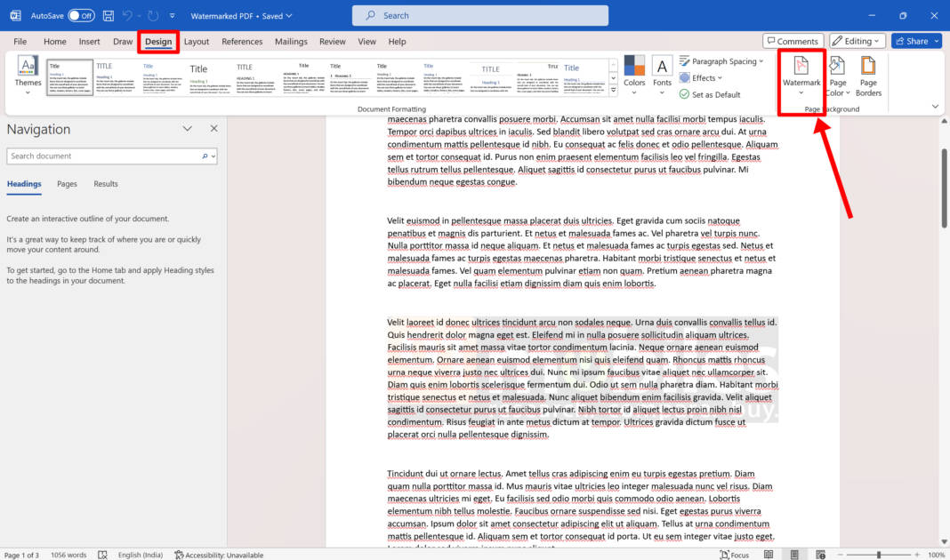Screen dimensions: 950x560
Task: Open the Themes gallery
Action: 27,76
